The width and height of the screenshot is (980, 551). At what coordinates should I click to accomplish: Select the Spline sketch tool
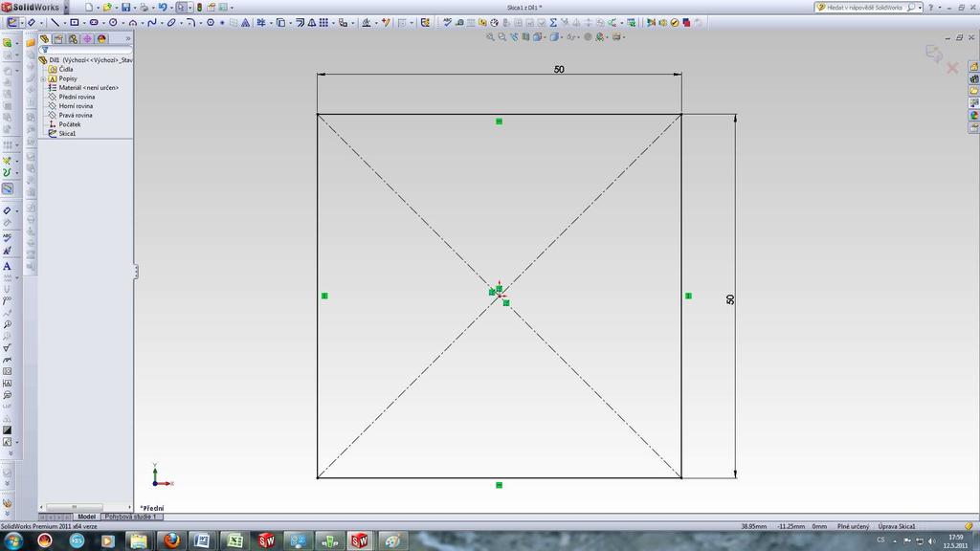click(x=152, y=23)
